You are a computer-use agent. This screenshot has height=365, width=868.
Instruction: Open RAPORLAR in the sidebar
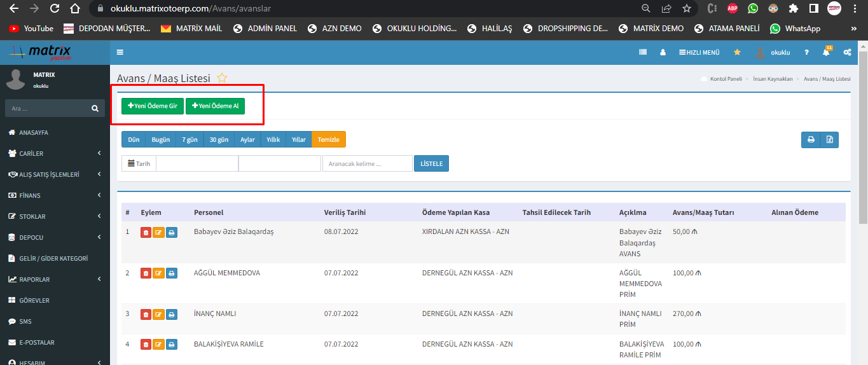55,279
